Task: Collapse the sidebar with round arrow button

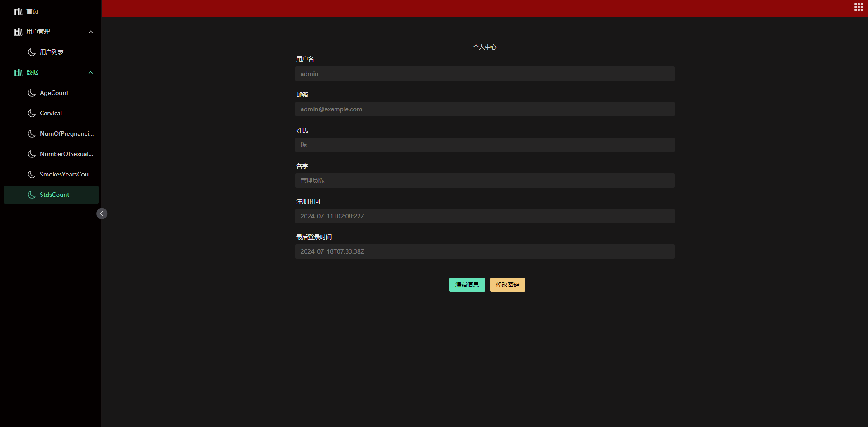Action: coord(102,213)
